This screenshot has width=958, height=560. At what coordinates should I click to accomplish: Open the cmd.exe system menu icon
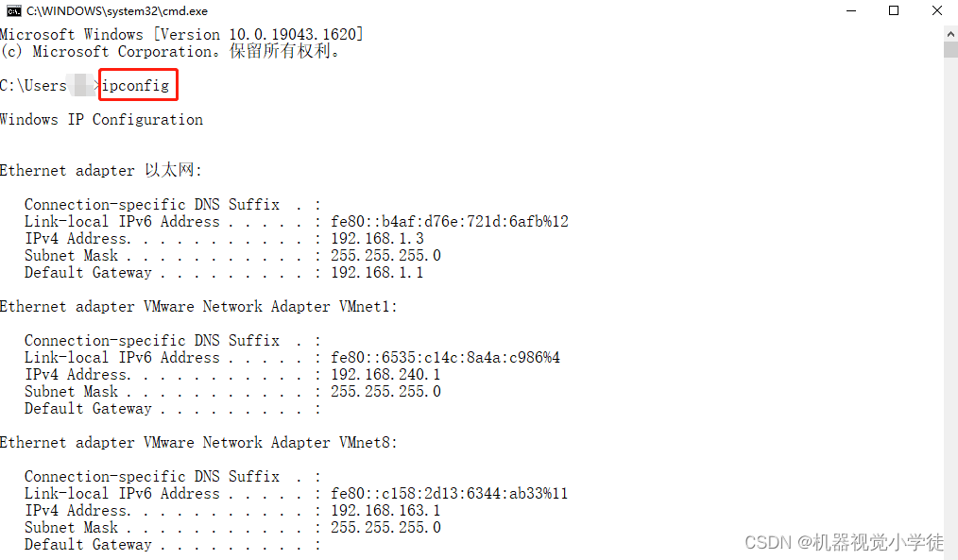coord(13,11)
